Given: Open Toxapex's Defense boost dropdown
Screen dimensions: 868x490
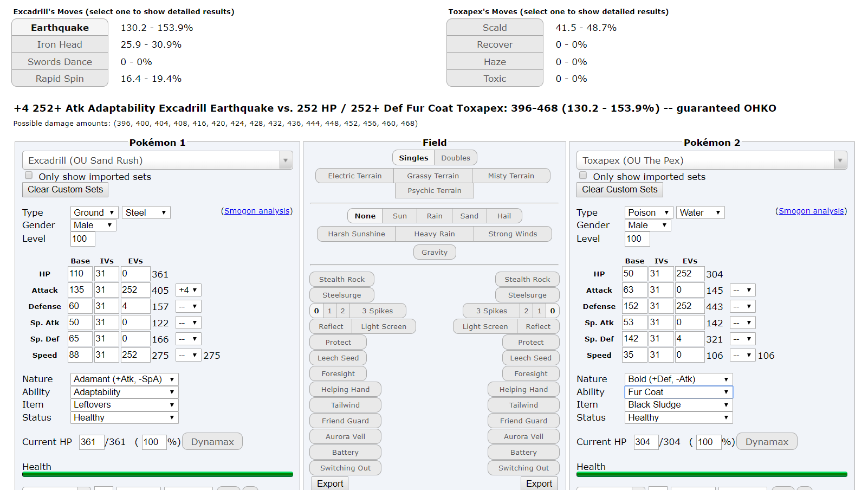Looking at the screenshot, I should 743,306.
